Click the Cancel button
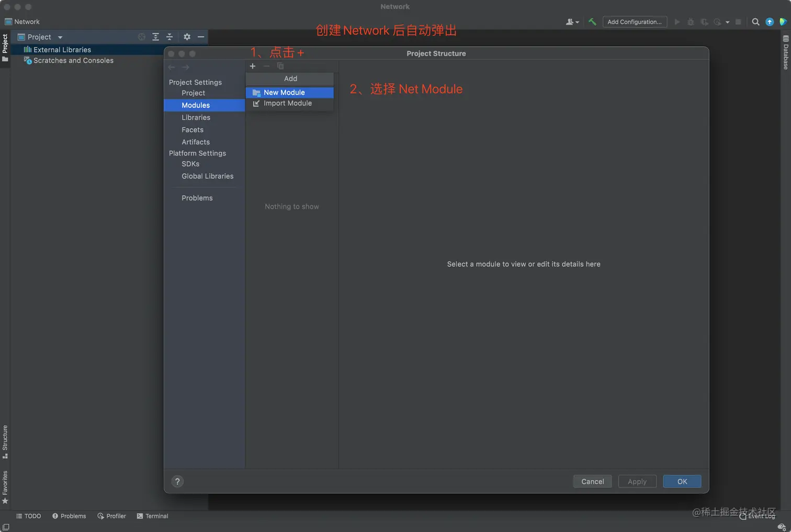The width and height of the screenshot is (791, 532). click(x=593, y=482)
